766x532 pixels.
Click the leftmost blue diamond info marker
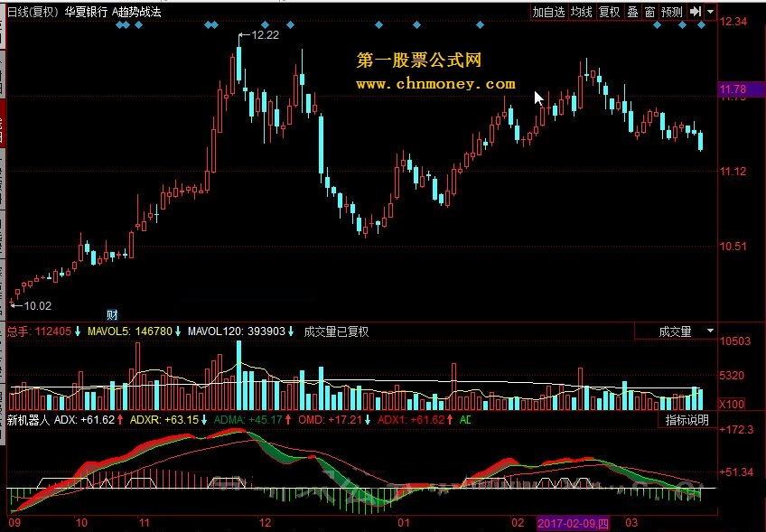(119, 24)
